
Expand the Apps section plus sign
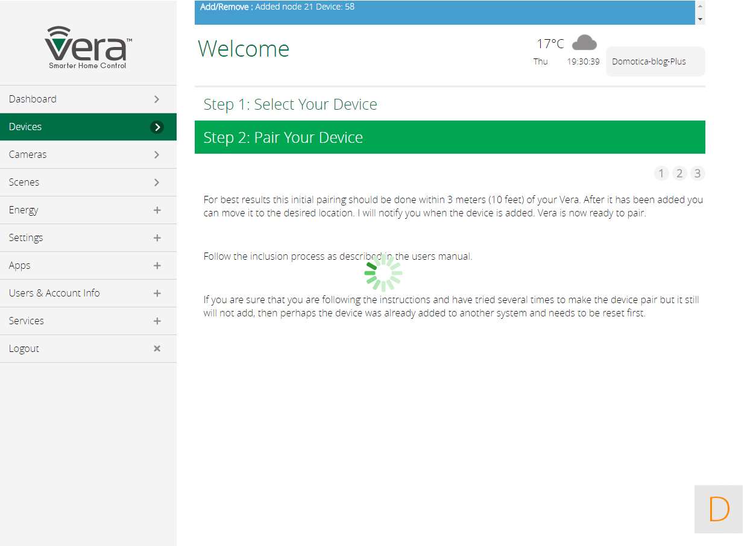point(157,265)
